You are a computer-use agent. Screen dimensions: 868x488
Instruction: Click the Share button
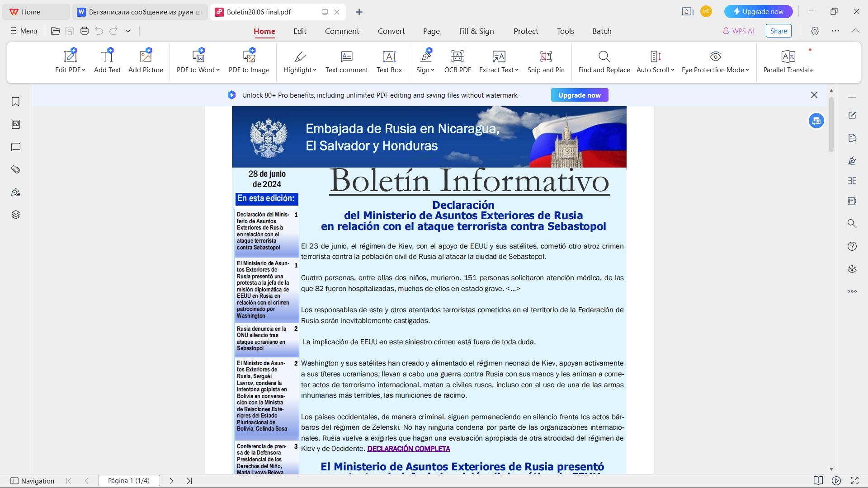778,31
